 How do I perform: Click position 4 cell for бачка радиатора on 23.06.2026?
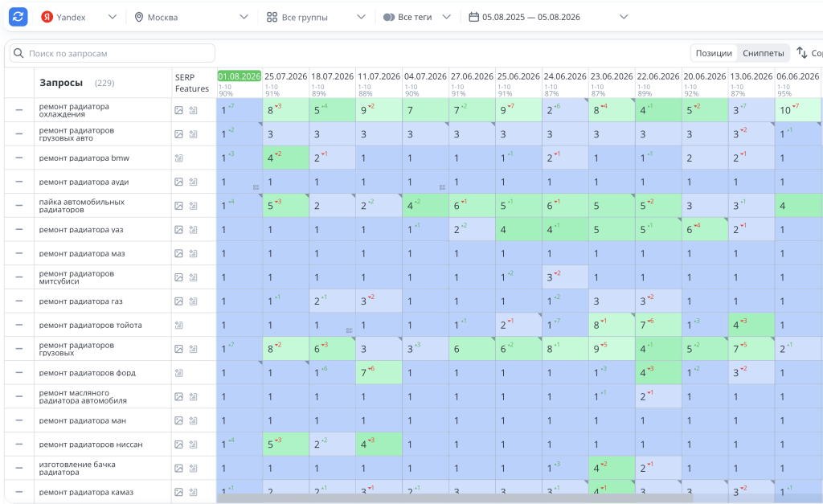[x=612, y=469]
